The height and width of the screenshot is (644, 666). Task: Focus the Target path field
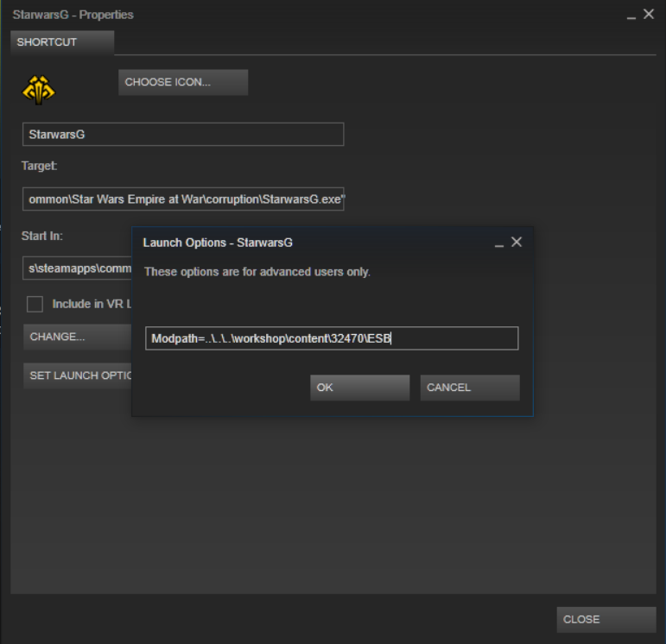pyautogui.click(x=183, y=199)
